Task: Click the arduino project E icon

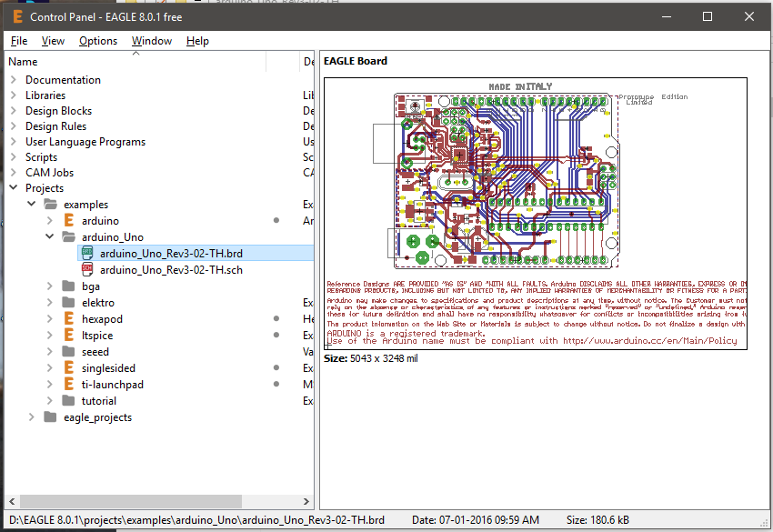Action: (x=68, y=221)
